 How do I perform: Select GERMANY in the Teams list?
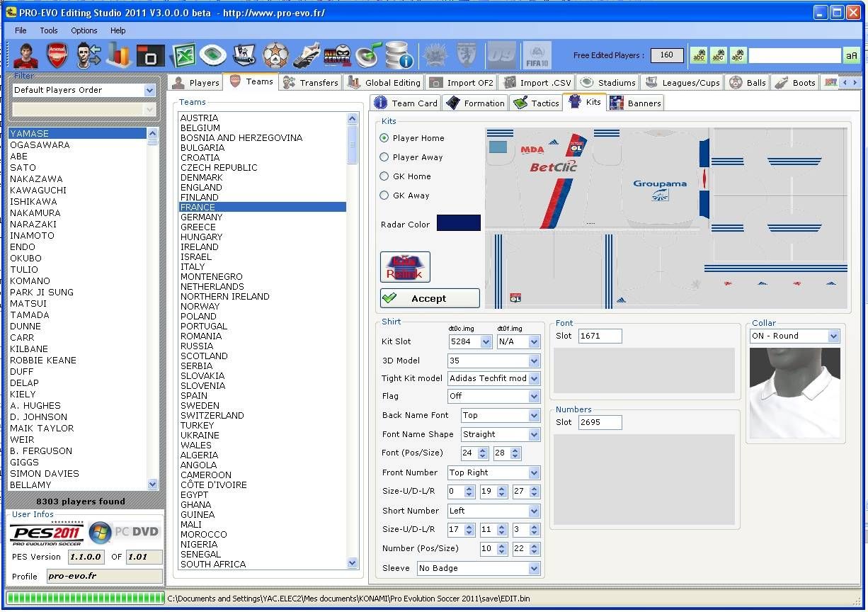point(202,217)
